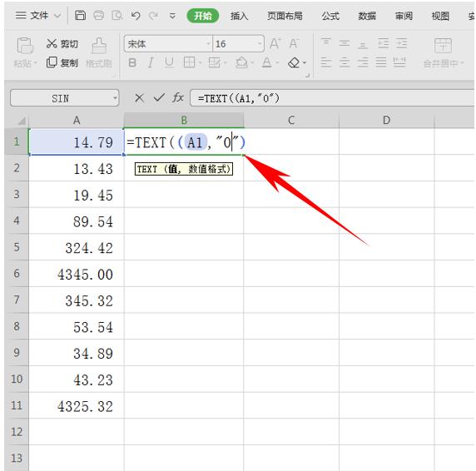The height and width of the screenshot is (471, 476).
Task: Open the font color A dropdown arrow
Action: pos(277,63)
